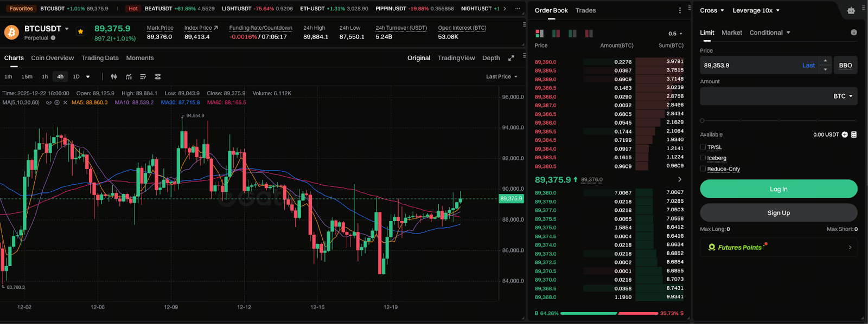Viewport: 868px width, 324px height.
Task: Open Futures Points panel chevron
Action: coord(850,248)
